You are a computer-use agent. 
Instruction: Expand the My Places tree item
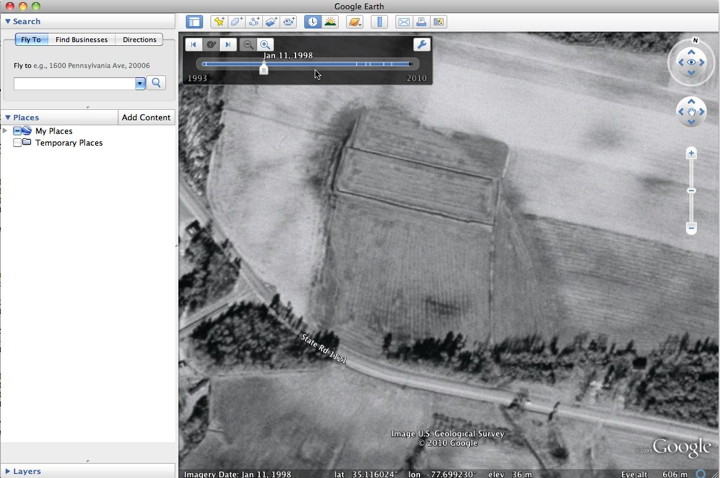click(x=6, y=131)
